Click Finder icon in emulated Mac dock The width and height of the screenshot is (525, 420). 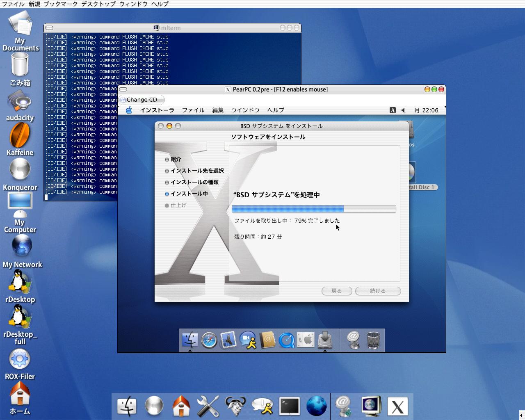point(189,340)
